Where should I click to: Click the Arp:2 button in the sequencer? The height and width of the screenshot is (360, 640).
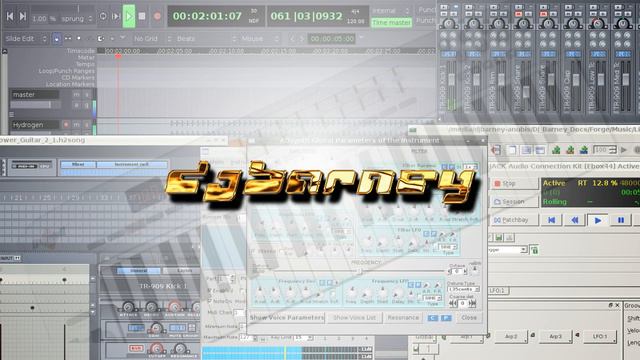coord(511,337)
